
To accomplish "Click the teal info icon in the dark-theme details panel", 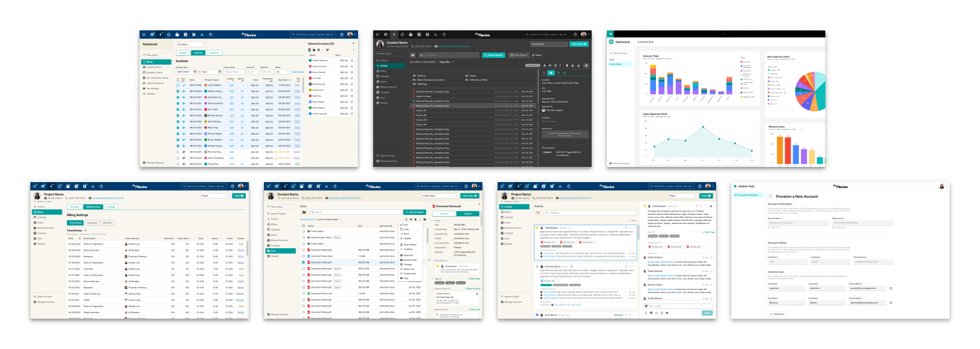I will click(x=551, y=73).
